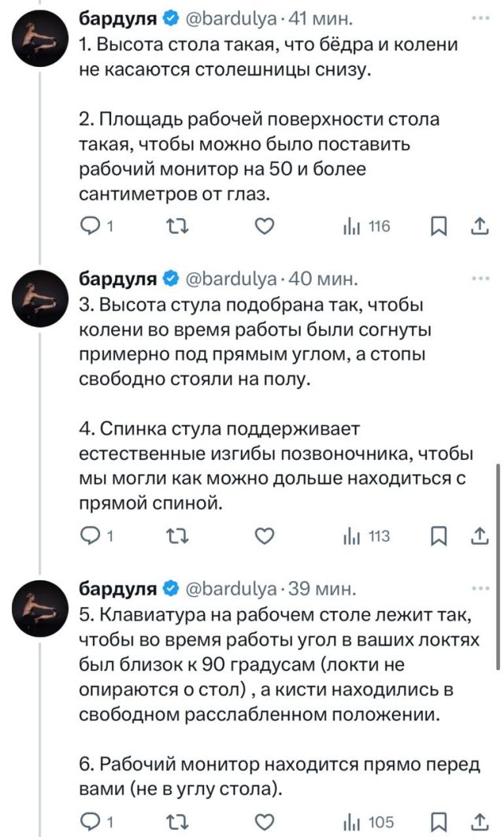Share the tweet with 113 views
This screenshot has height=837, width=504.
point(480,536)
